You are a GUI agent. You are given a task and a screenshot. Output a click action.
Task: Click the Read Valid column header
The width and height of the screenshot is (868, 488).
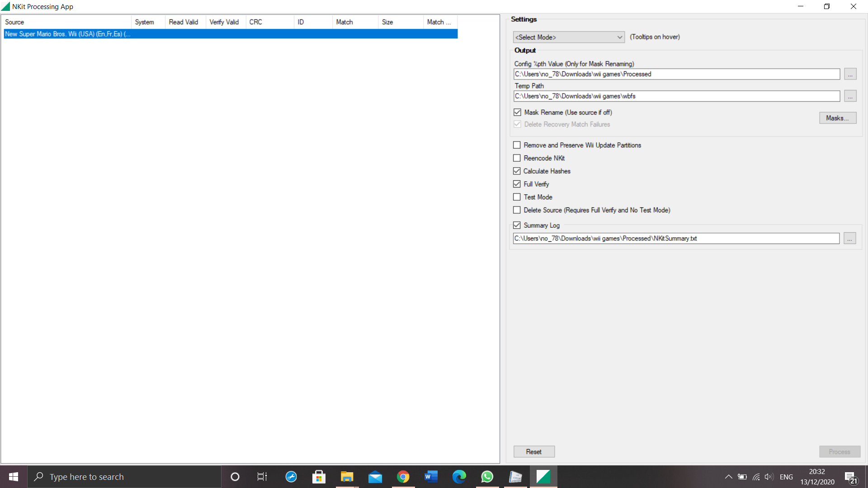click(185, 22)
